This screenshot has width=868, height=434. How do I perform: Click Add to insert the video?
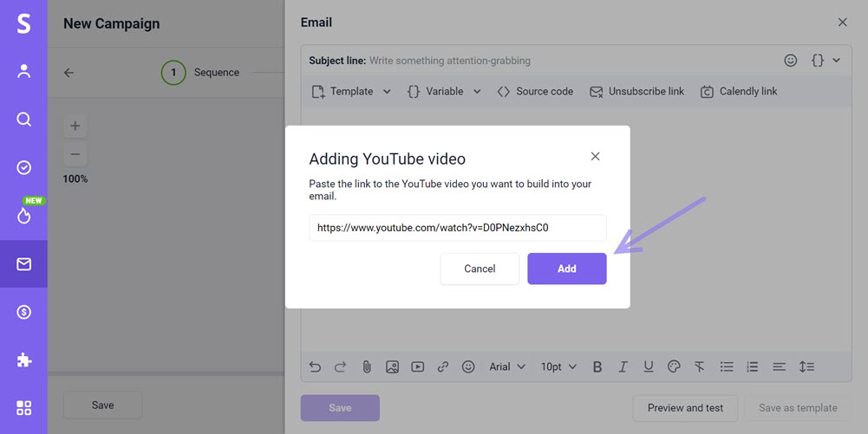(x=567, y=269)
